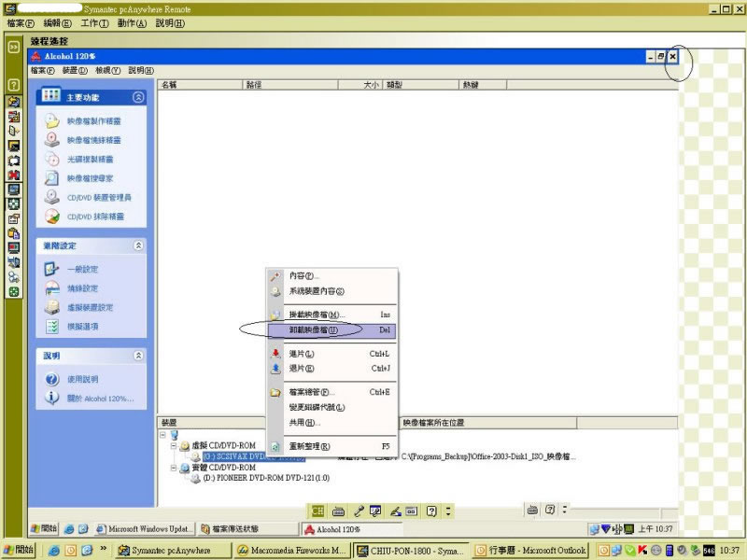Open 模擬選項 emulation options

(x=82, y=327)
